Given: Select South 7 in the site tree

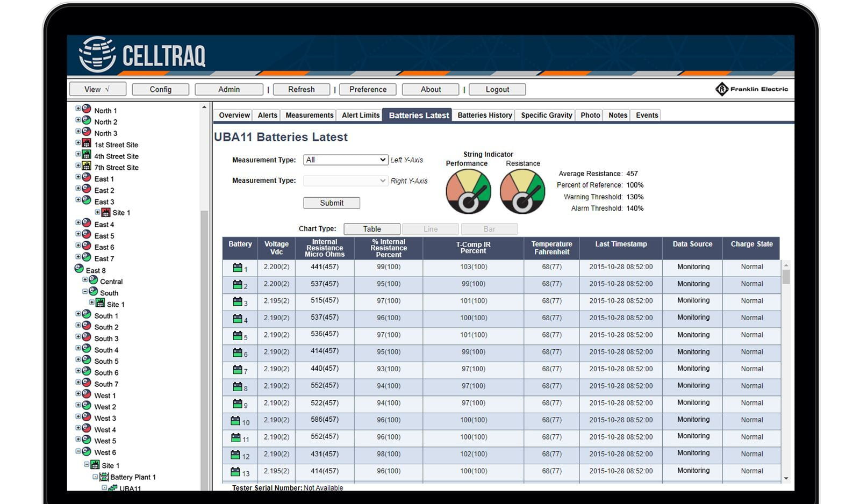Looking at the screenshot, I should click(x=106, y=384).
